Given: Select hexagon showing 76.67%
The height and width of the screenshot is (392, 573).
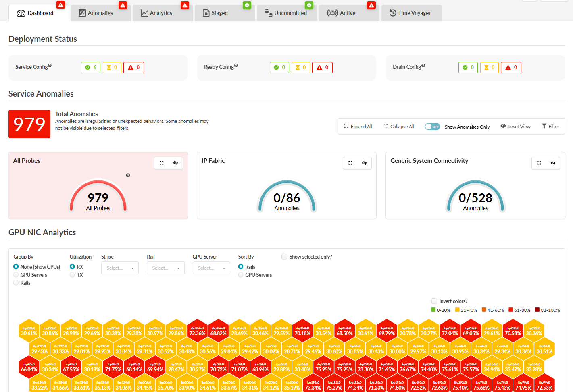Looking at the screenshot, I should pyautogui.click(x=408, y=367).
